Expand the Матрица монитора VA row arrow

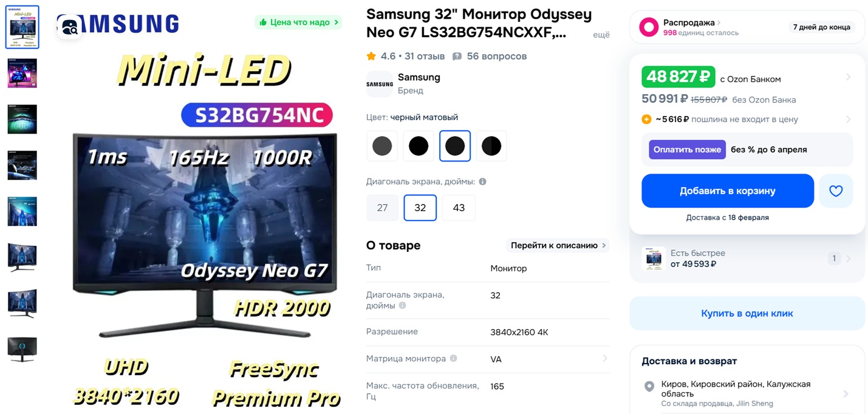click(x=604, y=359)
